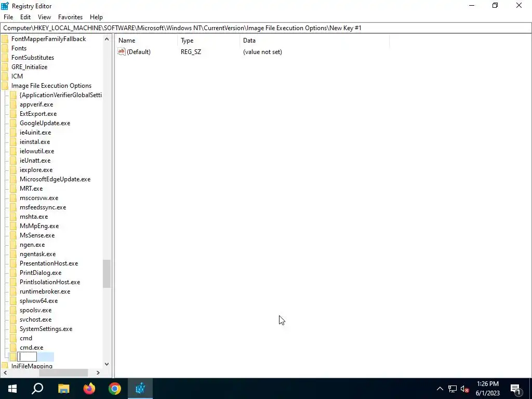Open the Help menu
This screenshot has width=532, height=399.
(96, 17)
